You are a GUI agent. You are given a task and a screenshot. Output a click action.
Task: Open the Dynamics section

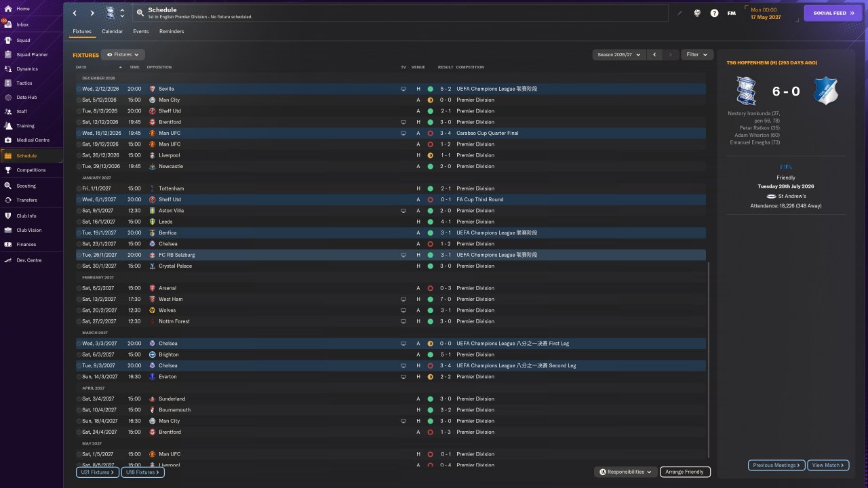tap(27, 68)
